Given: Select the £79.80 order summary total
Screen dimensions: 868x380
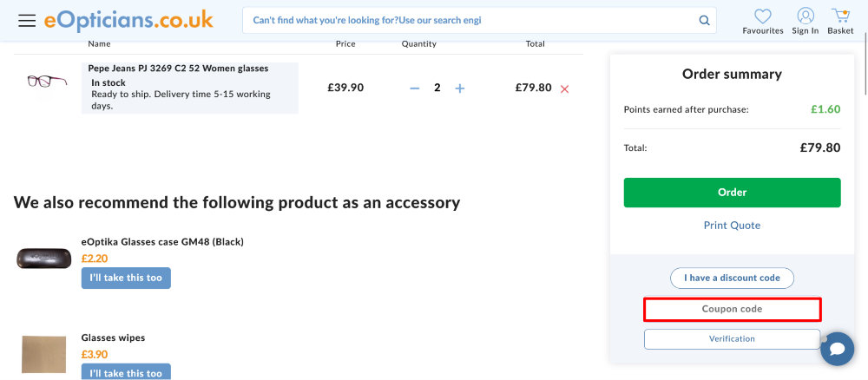Looking at the screenshot, I should click(820, 147).
